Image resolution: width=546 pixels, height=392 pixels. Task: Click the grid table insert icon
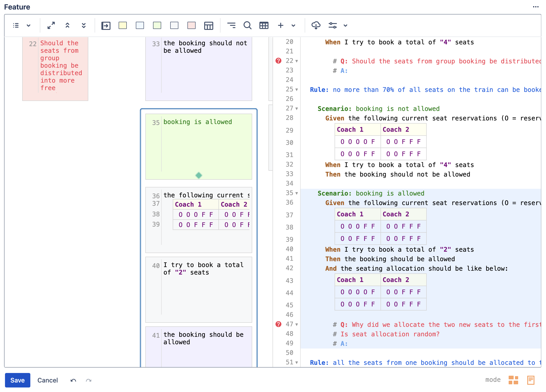(264, 25)
